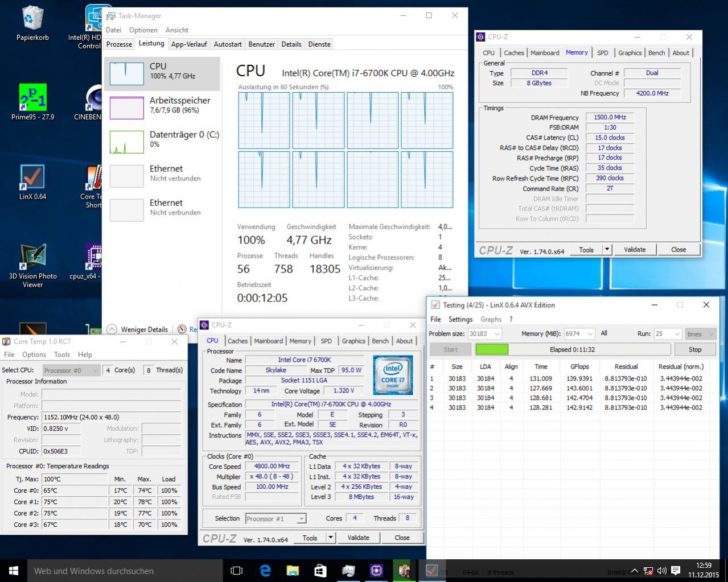The width and height of the screenshot is (728, 582).
Task: Open the Datei menu in Task-Manager
Action: [x=113, y=30]
